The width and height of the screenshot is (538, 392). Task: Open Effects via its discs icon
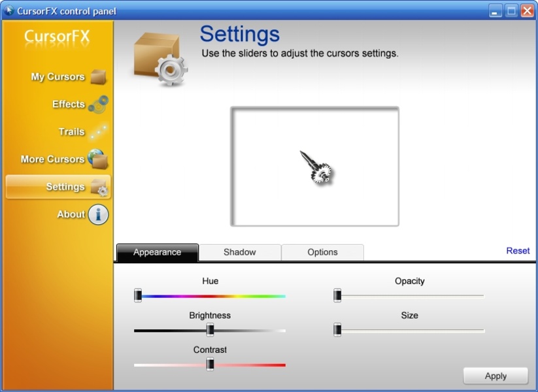pyautogui.click(x=98, y=105)
